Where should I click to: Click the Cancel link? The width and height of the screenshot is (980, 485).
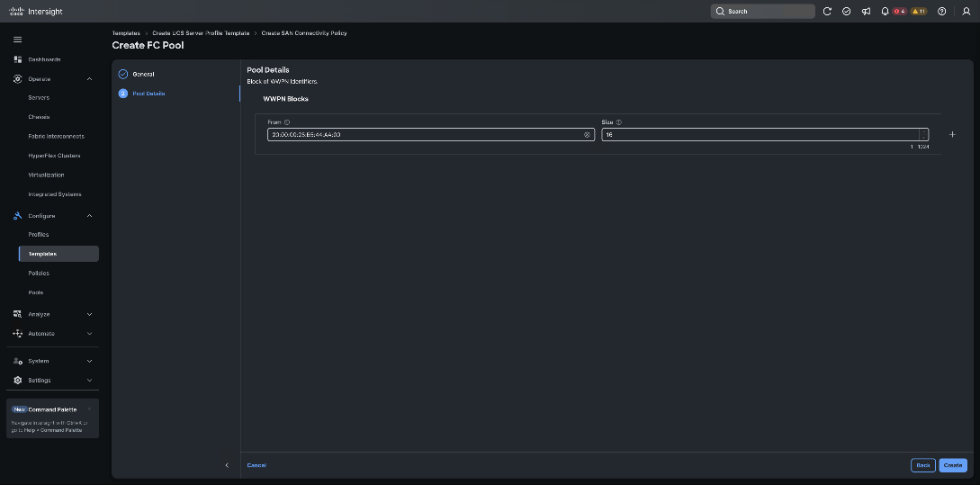256,465
